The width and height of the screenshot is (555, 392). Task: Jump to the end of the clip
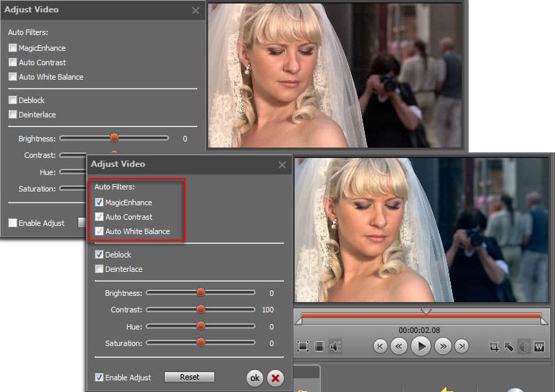click(x=462, y=346)
